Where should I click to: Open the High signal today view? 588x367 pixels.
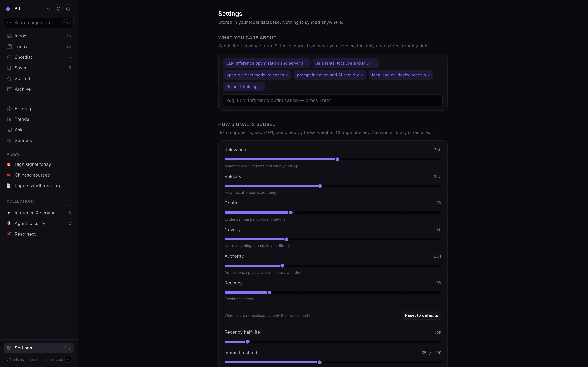coord(39,165)
